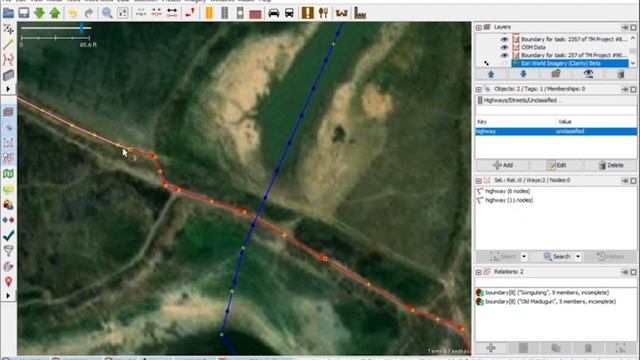640x360 pixels.
Task: Open a file with the folder icon
Action: [x=8, y=13]
